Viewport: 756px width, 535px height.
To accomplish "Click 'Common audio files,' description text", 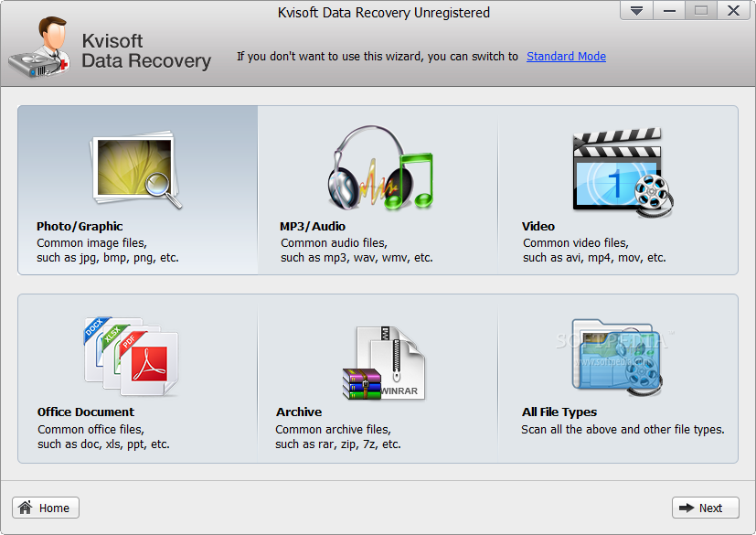I will 335,242.
